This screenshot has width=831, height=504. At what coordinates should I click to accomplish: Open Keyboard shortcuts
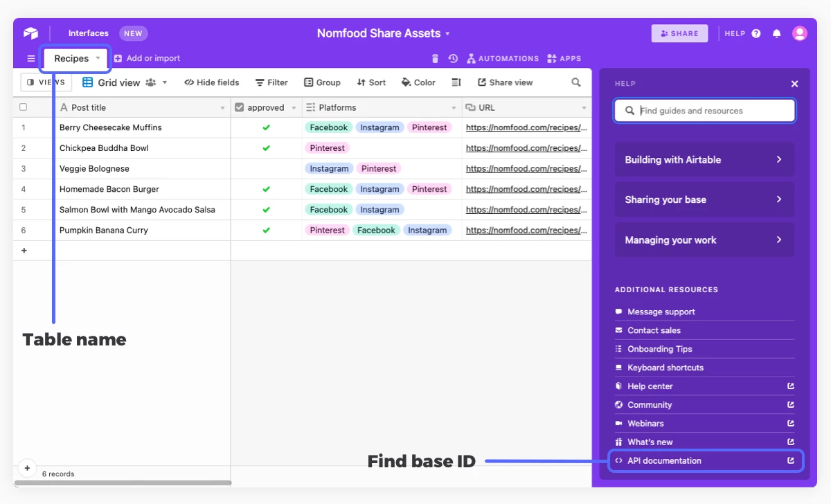[704, 368]
